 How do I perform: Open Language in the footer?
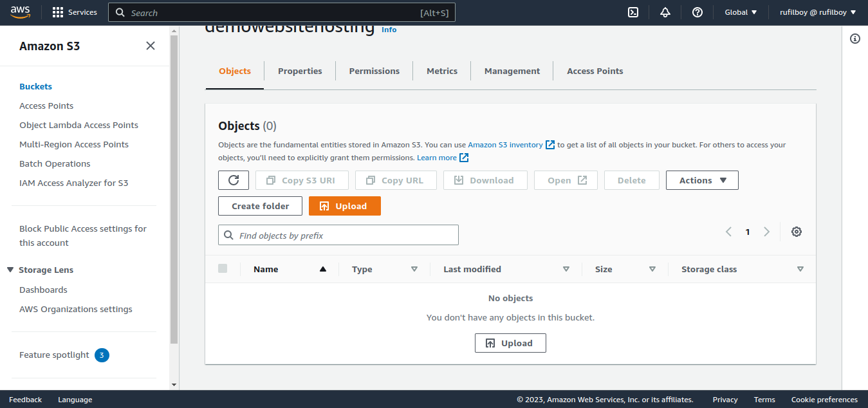(75, 400)
